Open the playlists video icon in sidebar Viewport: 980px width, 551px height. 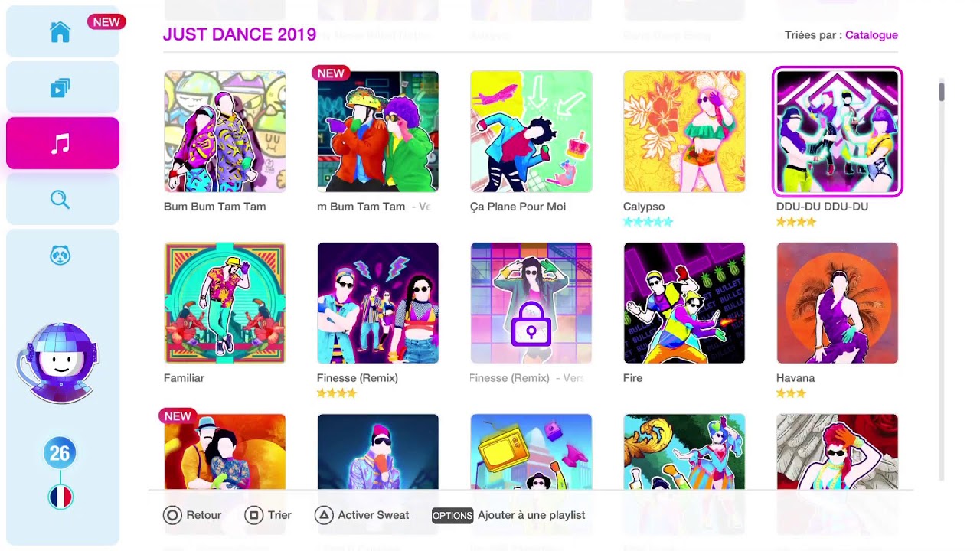point(60,88)
